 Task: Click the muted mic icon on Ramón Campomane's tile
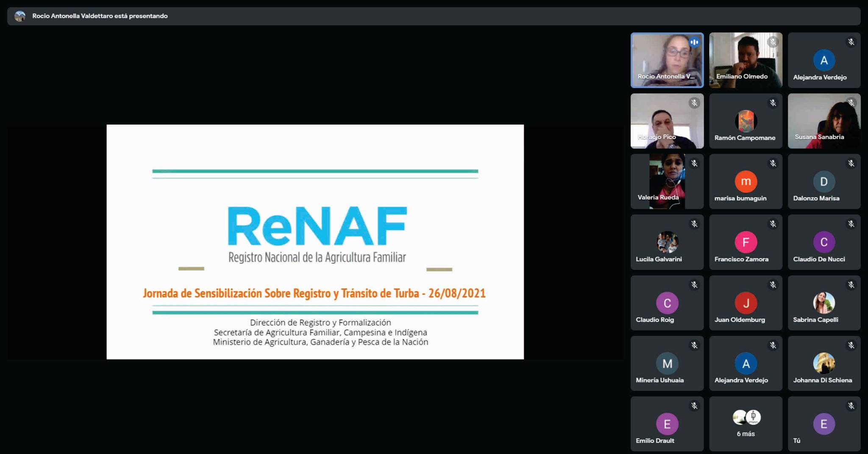pos(773,103)
